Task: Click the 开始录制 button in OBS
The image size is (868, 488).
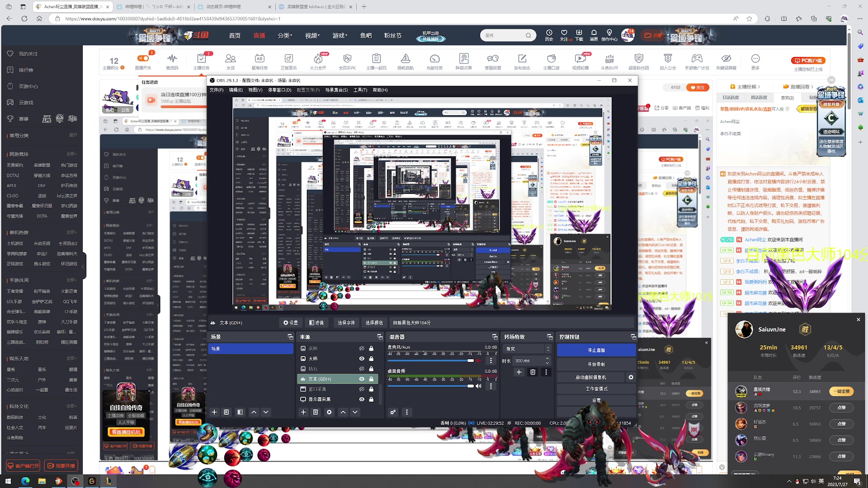Action: 596,364
